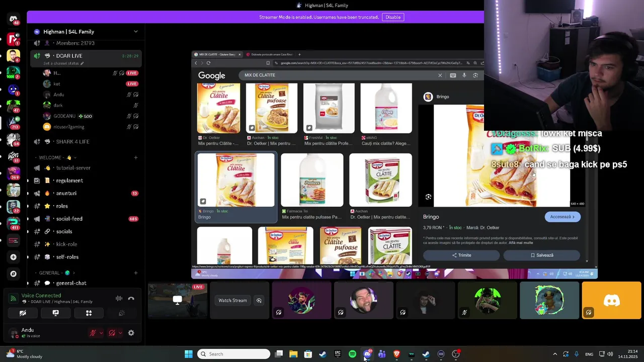Turn on camera in voice panel
This screenshot has height=362, width=644.
[x=23, y=313]
